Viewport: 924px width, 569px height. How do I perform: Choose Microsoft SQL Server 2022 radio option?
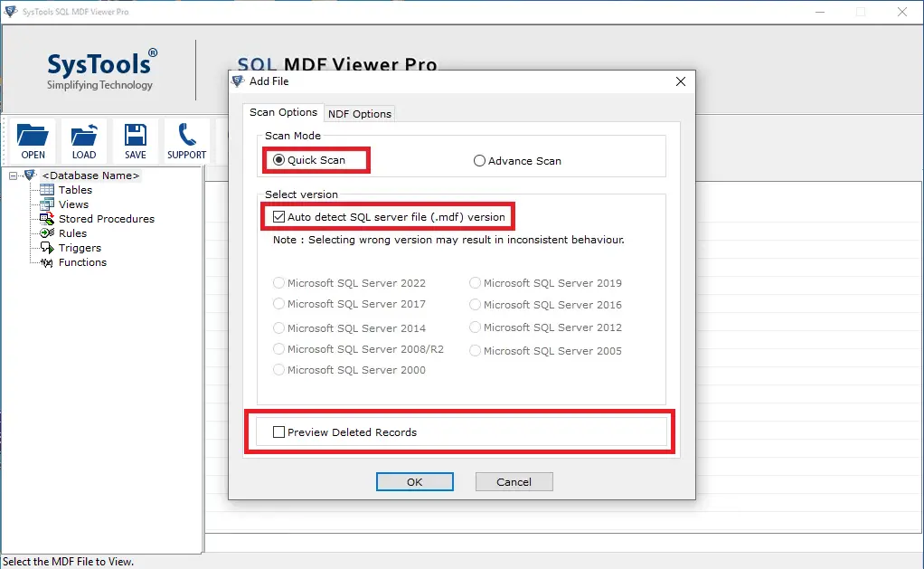pos(278,283)
